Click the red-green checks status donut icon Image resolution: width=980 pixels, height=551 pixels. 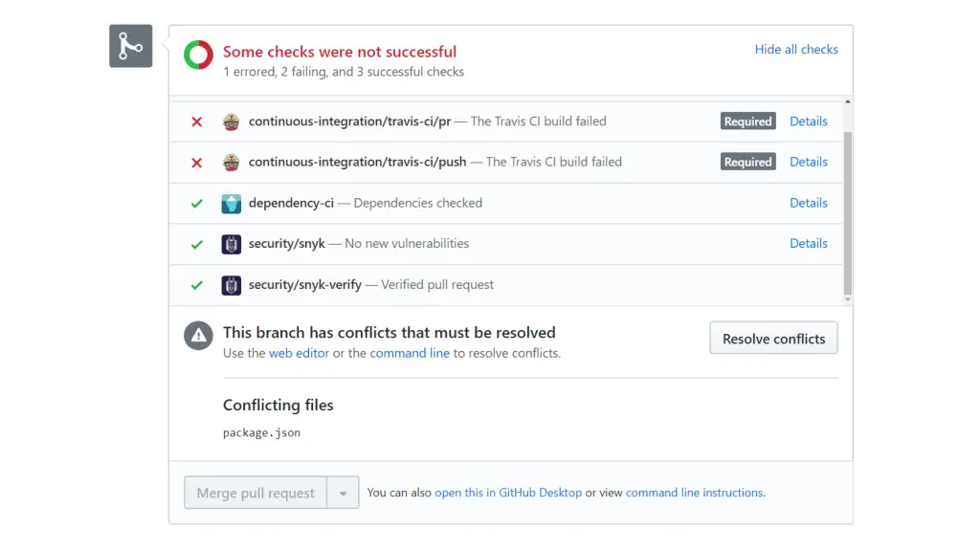[x=198, y=55]
